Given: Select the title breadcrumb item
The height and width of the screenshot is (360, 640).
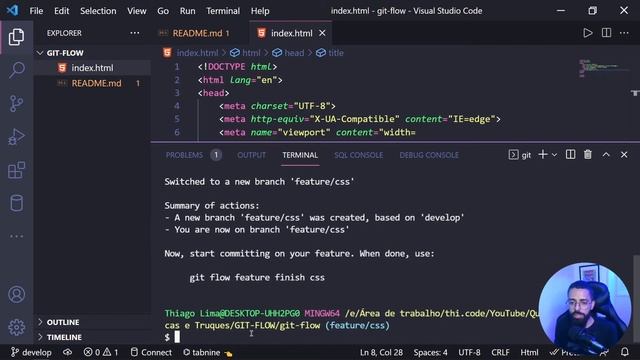Looking at the screenshot, I should pyautogui.click(x=330, y=53).
